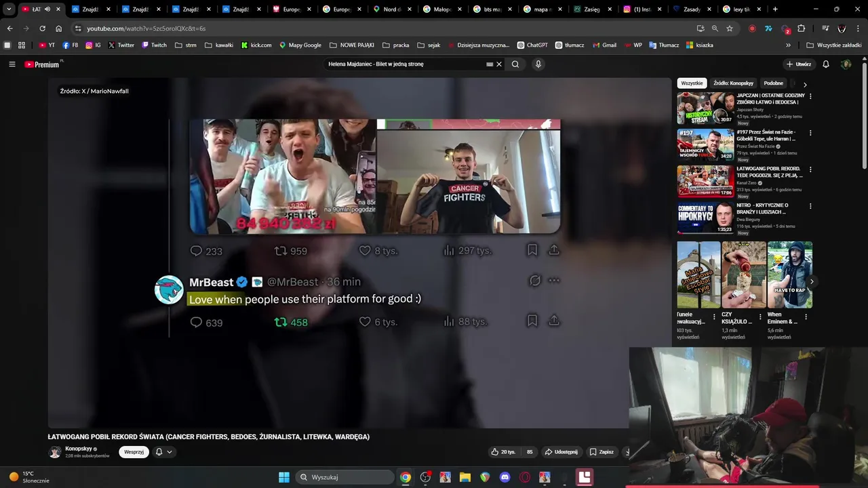Toggle channel notification bell for Konopskyy

coord(159,452)
